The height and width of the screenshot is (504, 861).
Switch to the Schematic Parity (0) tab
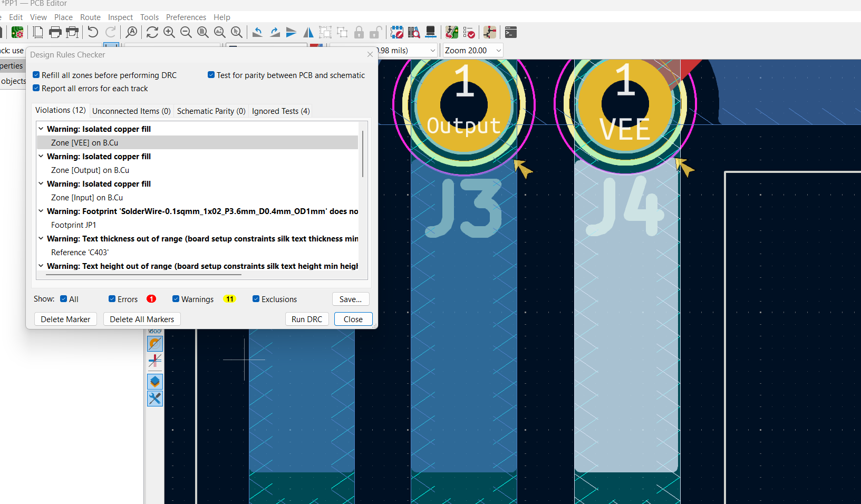[211, 111]
